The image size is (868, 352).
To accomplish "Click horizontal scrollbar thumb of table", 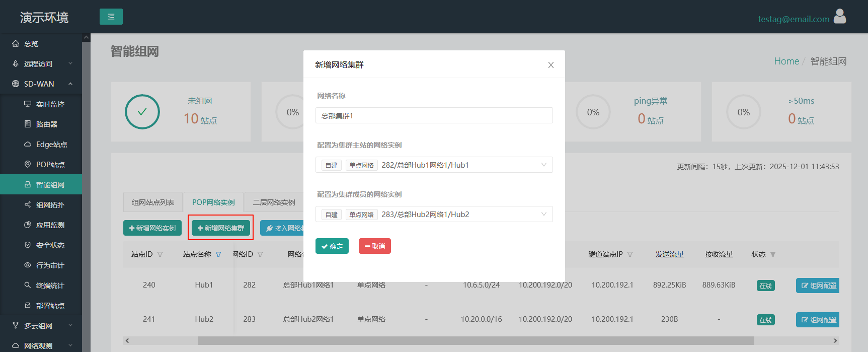I will tap(476, 341).
